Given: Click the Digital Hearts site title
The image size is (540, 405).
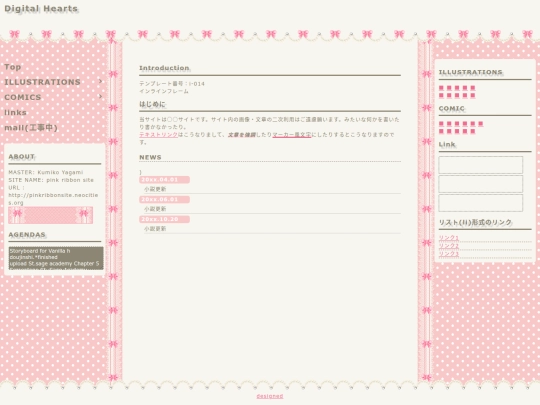Looking at the screenshot, I should coord(41,9).
